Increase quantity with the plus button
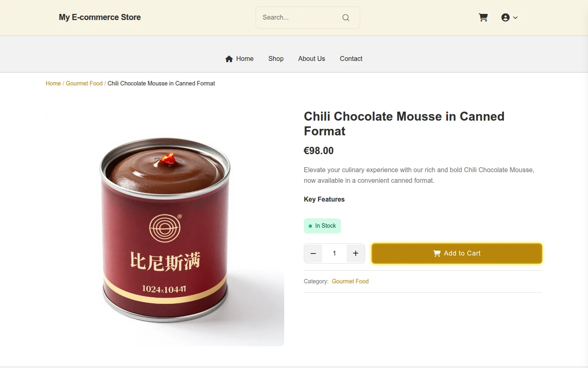Screen dimensions: 588x368 [356, 254]
